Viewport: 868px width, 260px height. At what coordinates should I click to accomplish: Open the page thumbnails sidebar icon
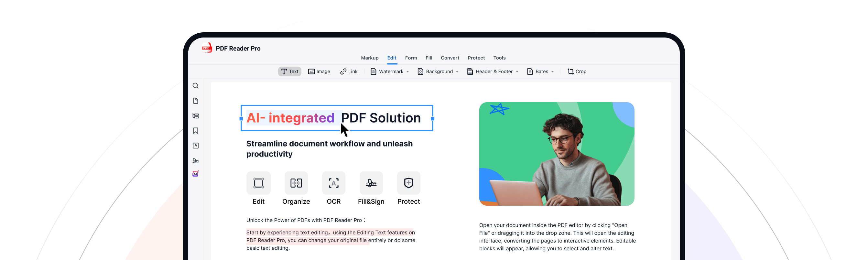click(x=195, y=101)
